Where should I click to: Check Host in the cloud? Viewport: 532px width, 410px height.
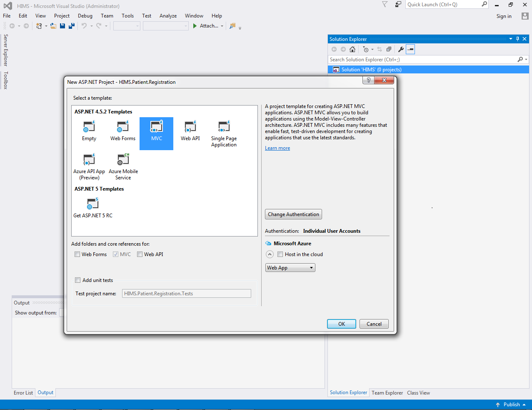280,254
